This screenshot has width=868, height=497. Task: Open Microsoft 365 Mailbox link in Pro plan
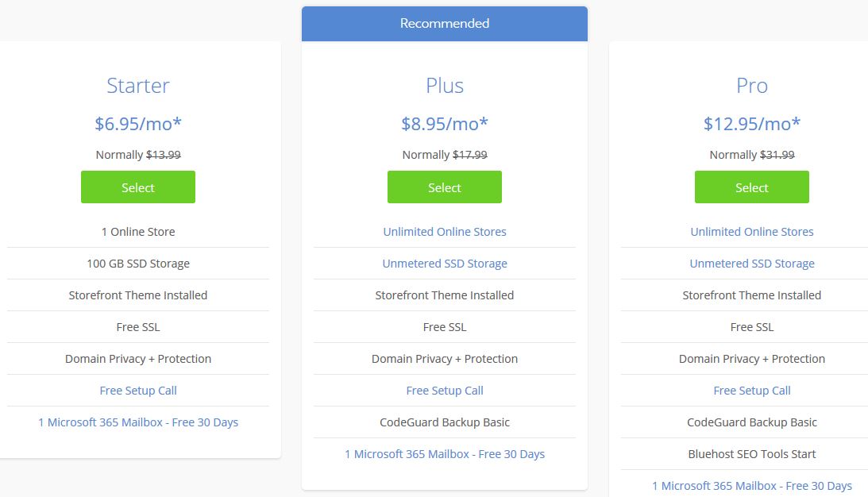coord(752,486)
